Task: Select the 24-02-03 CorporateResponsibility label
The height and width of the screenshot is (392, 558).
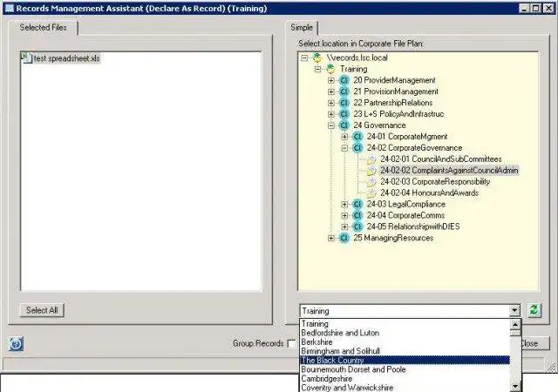Action: click(435, 182)
